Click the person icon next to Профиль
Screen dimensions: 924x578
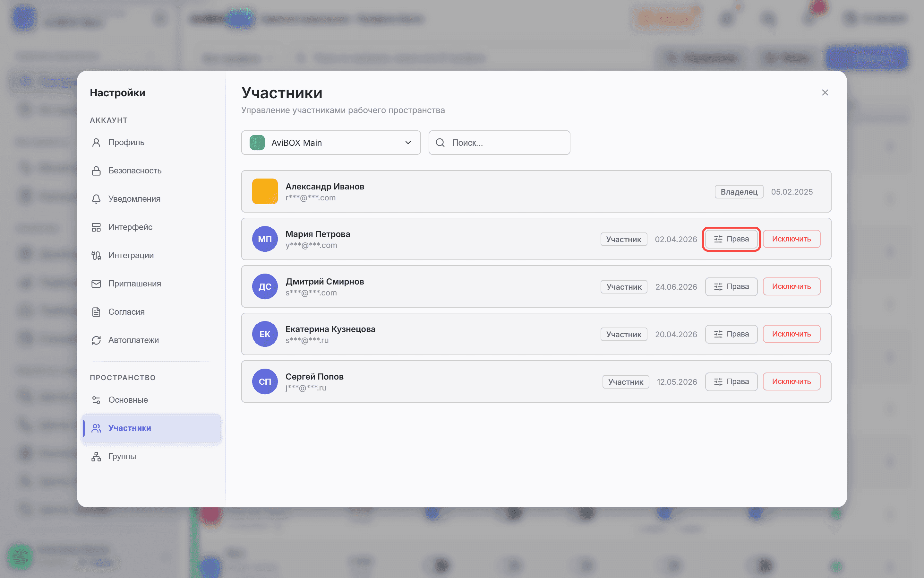[x=96, y=143]
